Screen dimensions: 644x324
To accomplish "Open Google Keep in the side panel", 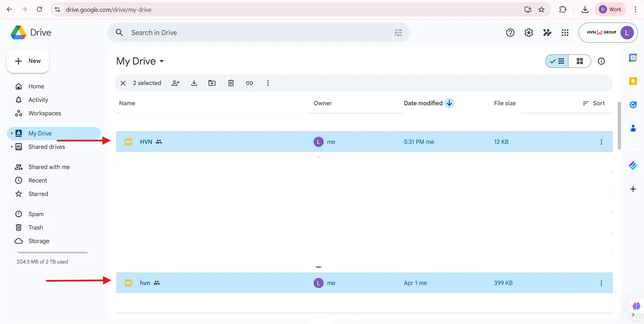I will coord(633,81).
